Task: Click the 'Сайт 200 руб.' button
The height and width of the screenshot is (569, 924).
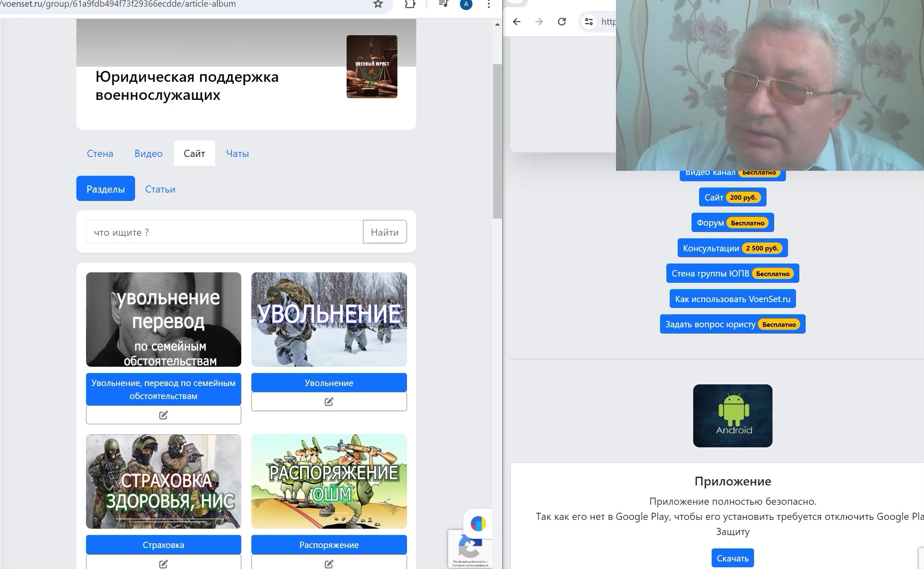Action: pos(733,197)
